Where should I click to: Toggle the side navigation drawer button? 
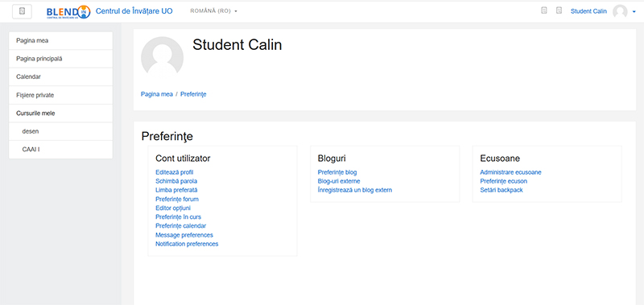(x=23, y=11)
